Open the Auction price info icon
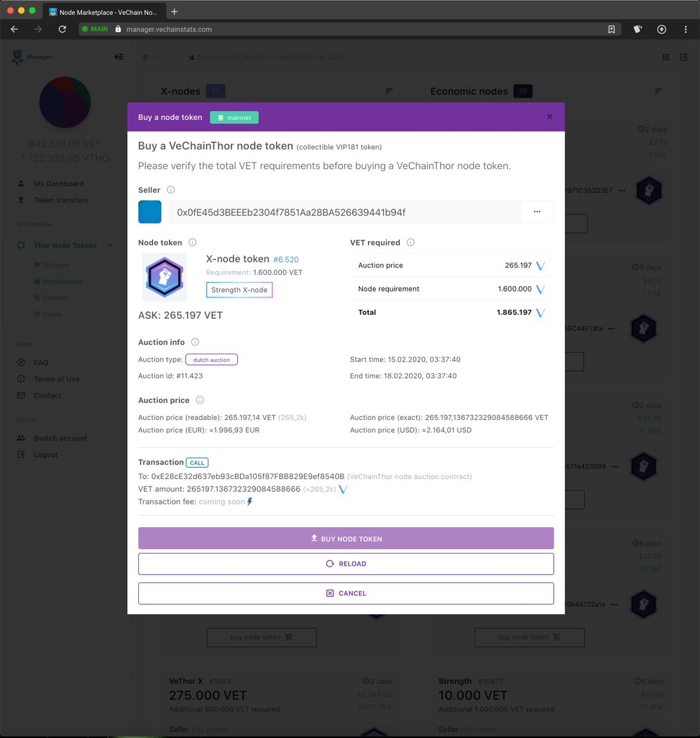Screen dimensions: 700x738 [200, 400]
